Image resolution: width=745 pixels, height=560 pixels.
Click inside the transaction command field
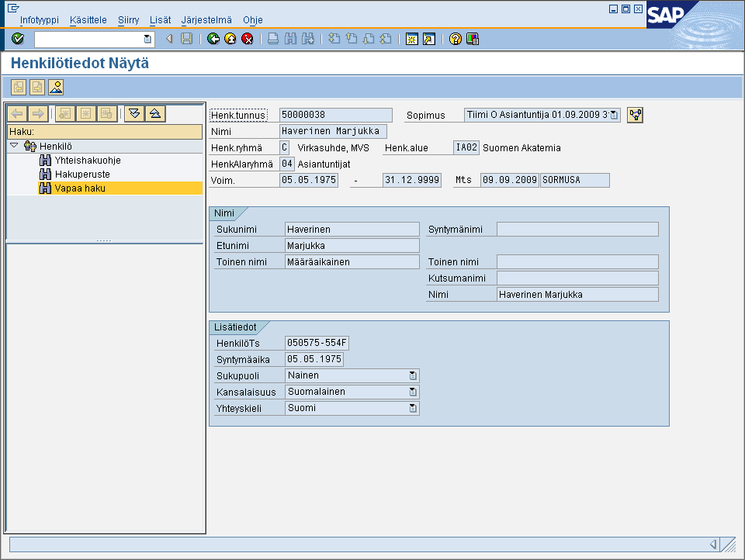(x=89, y=39)
